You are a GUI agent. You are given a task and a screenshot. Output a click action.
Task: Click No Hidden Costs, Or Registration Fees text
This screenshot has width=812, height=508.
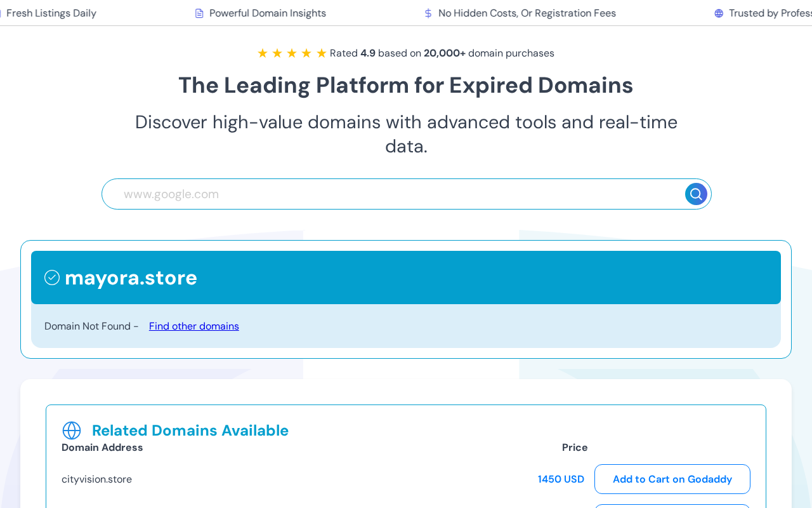click(527, 13)
